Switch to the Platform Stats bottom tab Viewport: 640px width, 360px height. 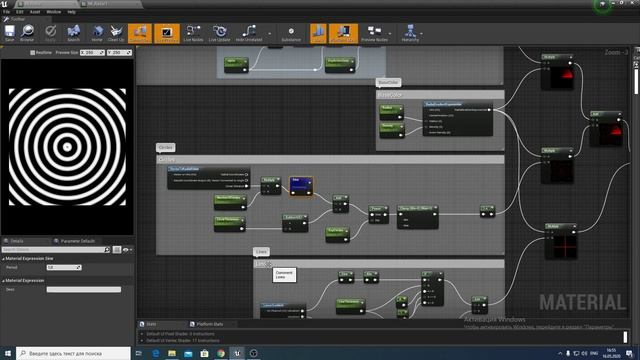tap(210, 324)
